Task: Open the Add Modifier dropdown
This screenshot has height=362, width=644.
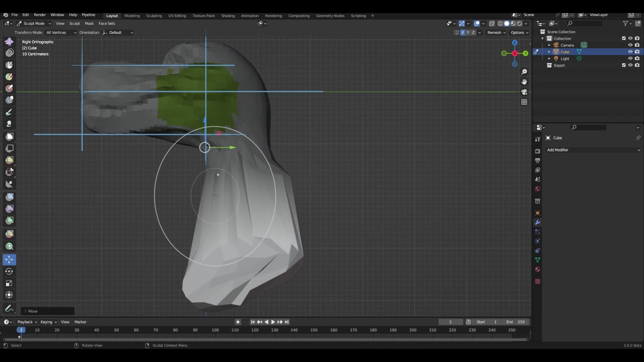Action: (594, 150)
